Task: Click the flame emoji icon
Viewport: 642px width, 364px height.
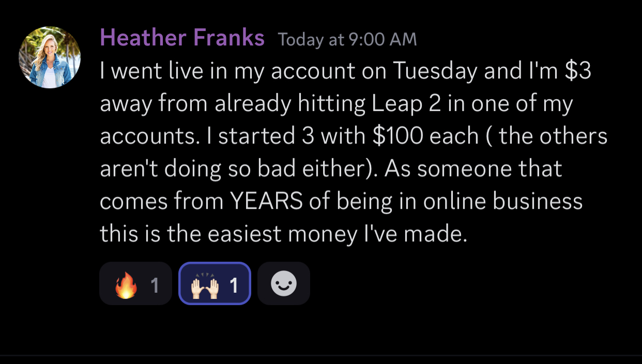Action: point(126,284)
